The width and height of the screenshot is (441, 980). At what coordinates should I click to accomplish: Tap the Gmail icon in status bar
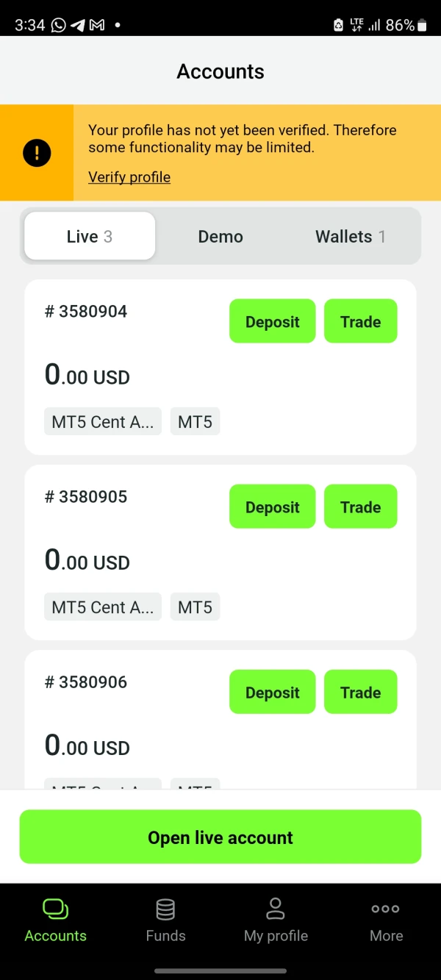[x=97, y=25]
